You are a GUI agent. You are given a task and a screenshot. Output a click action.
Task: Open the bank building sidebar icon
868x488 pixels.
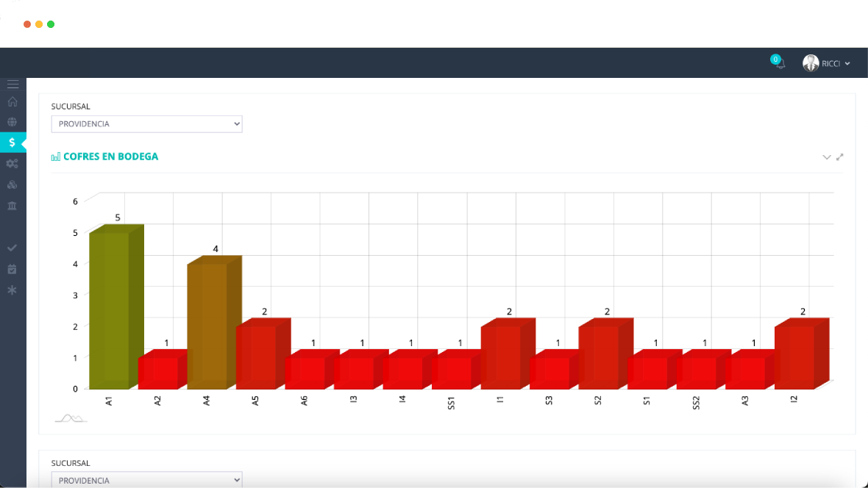(13, 205)
